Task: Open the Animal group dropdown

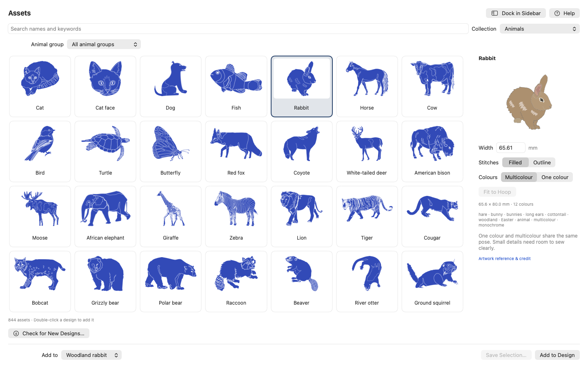Action: point(104,44)
